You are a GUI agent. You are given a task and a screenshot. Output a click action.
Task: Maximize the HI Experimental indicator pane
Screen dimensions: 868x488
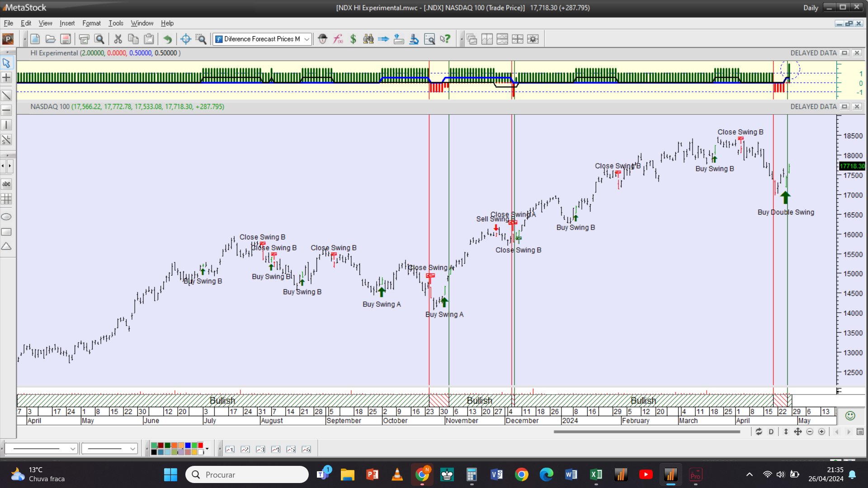click(844, 53)
